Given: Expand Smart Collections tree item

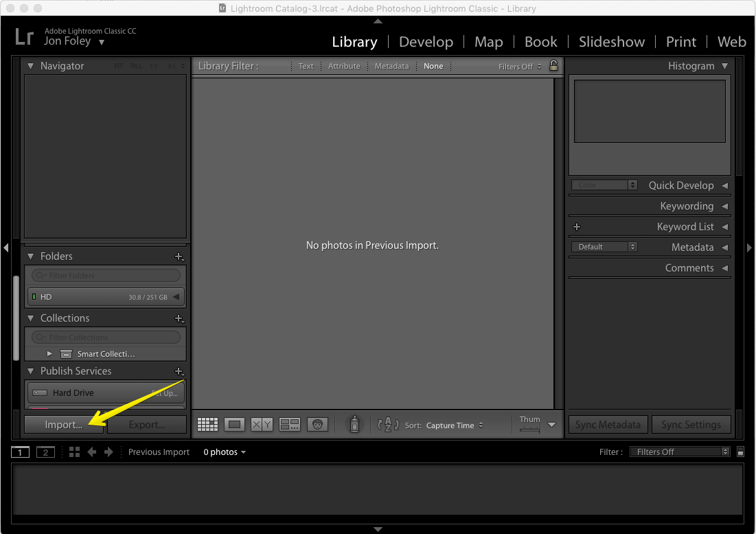Looking at the screenshot, I should click(x=49, y=353).
